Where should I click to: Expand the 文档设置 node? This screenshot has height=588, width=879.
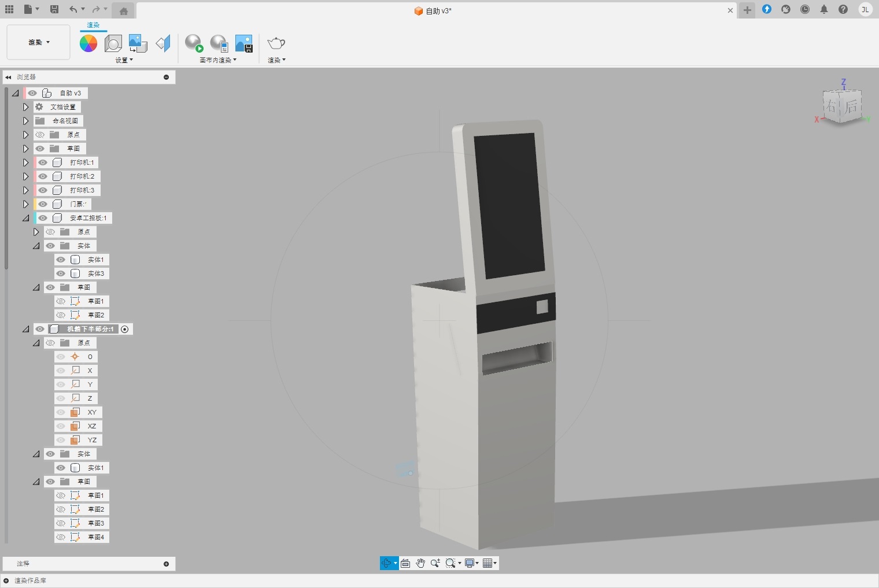pyautogui.click(x=25, y=107)
